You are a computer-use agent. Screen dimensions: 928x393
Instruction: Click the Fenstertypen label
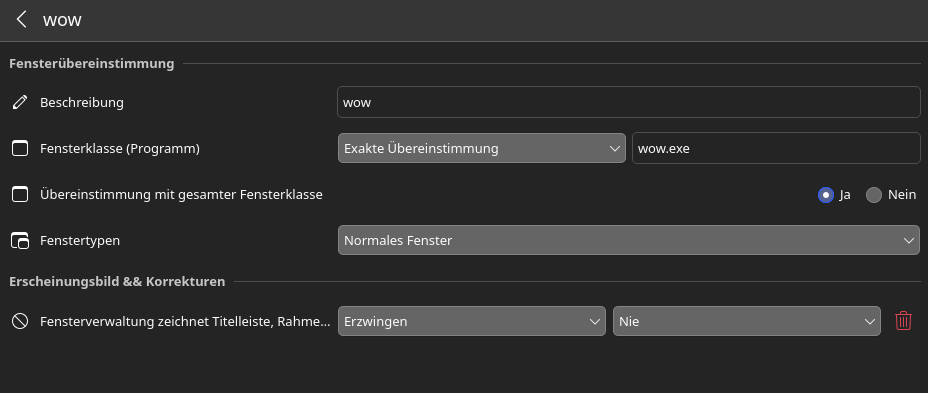point(80,241)
